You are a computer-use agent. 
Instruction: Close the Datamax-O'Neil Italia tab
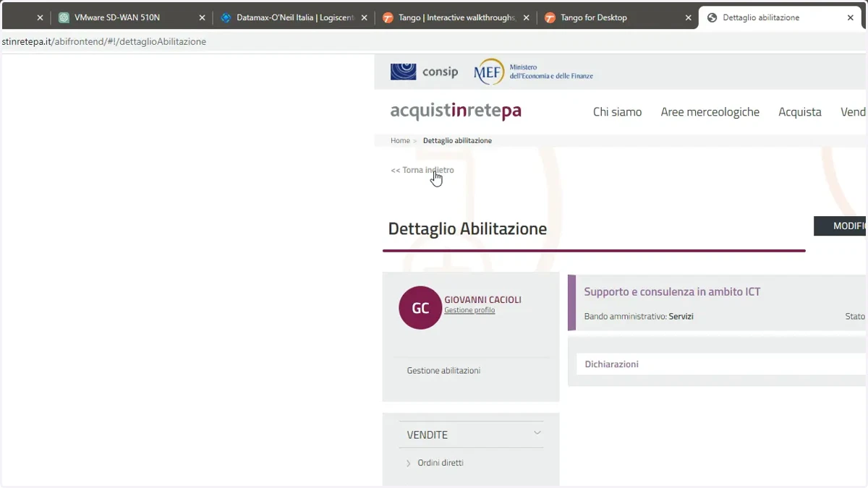point(364,17)
